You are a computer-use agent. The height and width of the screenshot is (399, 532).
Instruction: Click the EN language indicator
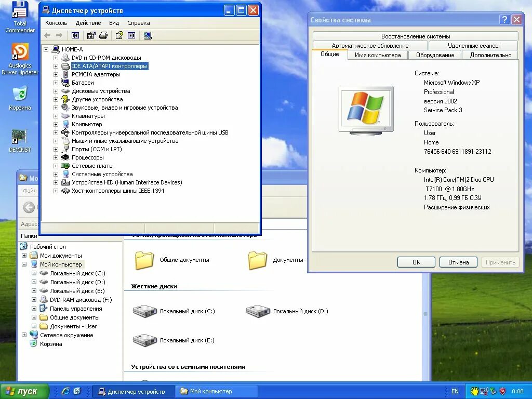[455, 391]
